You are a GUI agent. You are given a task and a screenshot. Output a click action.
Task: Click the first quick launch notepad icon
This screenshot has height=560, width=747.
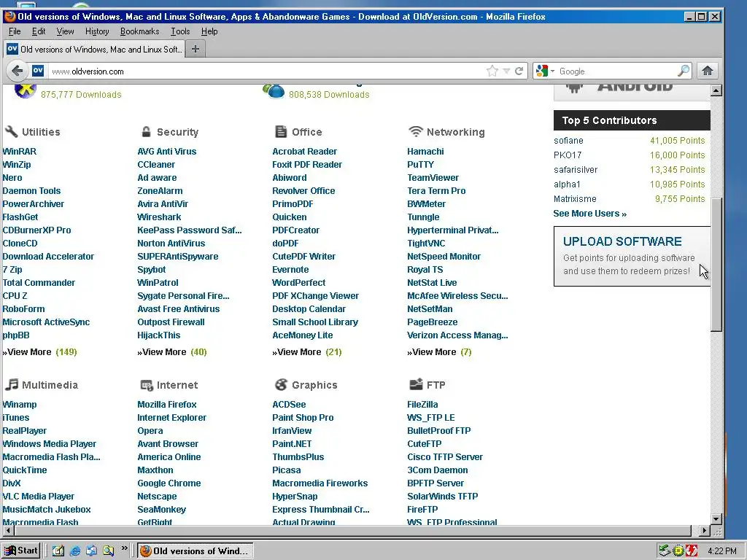[x=58, y=551]
